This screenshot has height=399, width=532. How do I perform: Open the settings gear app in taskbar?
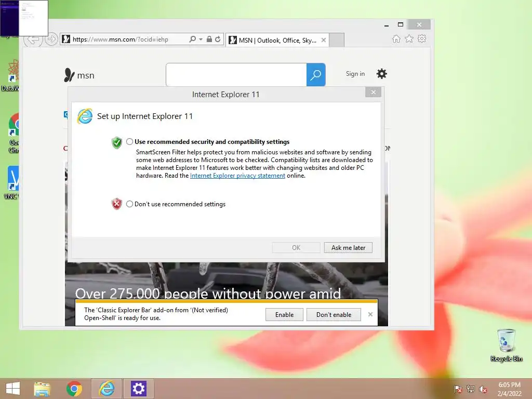(138, 389)
